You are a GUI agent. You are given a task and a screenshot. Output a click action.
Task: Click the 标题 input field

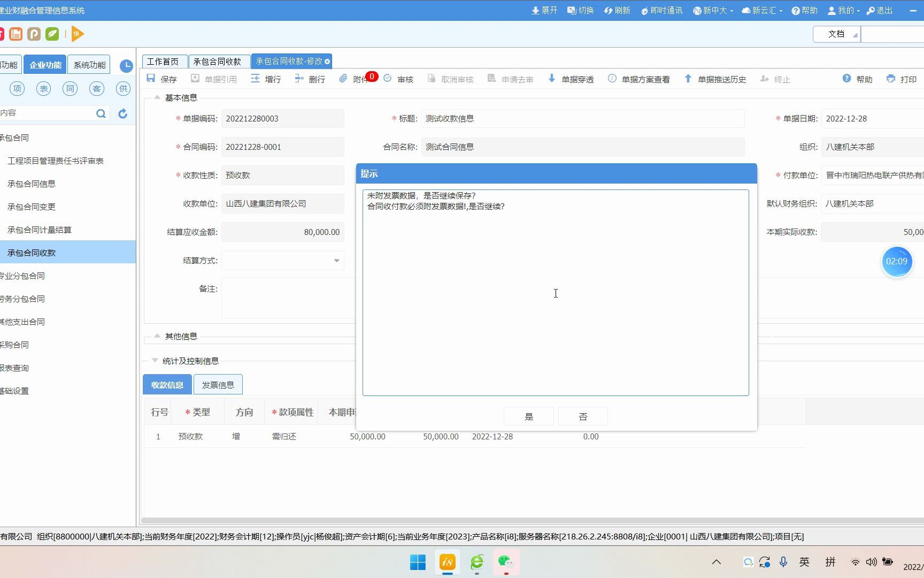point(583,118)
